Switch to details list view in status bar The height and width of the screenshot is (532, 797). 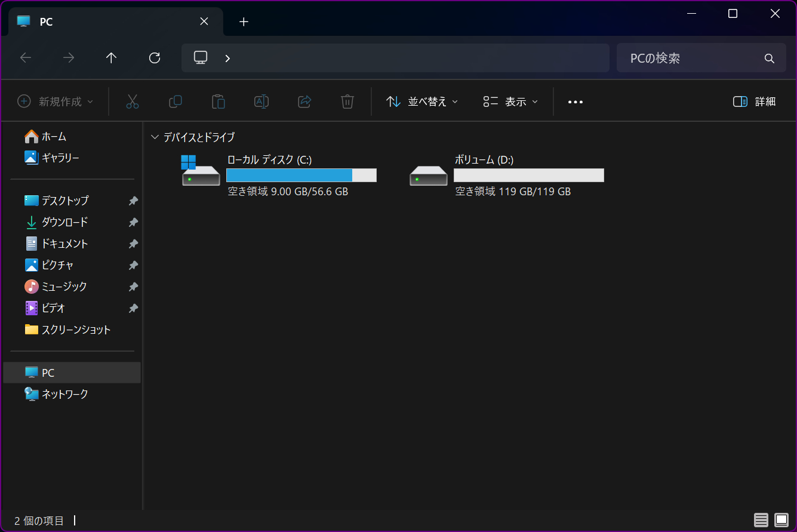pos(761,520)
